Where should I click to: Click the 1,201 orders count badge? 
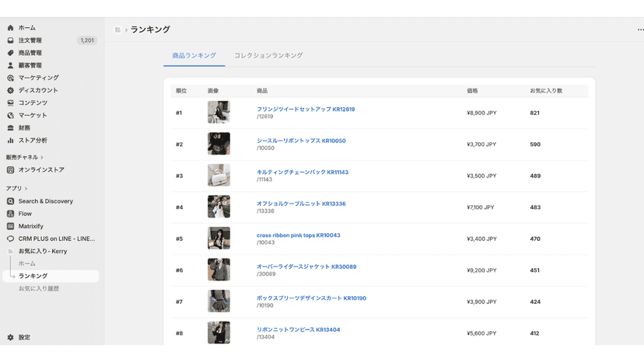click(87, 40)
